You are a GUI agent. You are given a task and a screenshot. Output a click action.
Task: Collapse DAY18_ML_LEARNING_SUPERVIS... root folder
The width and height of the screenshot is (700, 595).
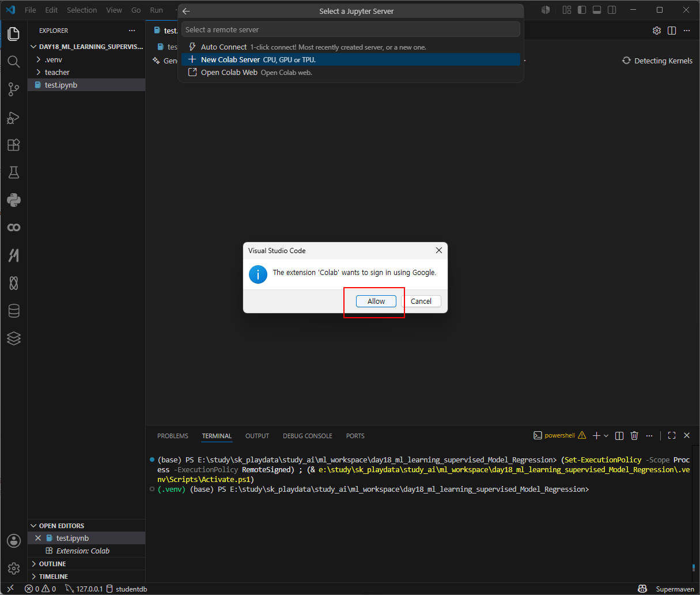point(86,47)
